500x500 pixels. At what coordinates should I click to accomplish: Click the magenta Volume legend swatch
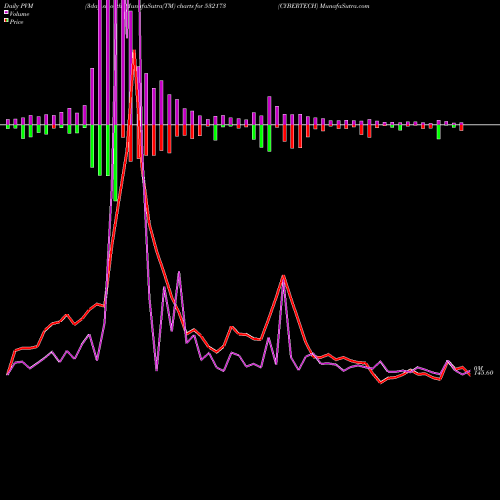[6, 13]
